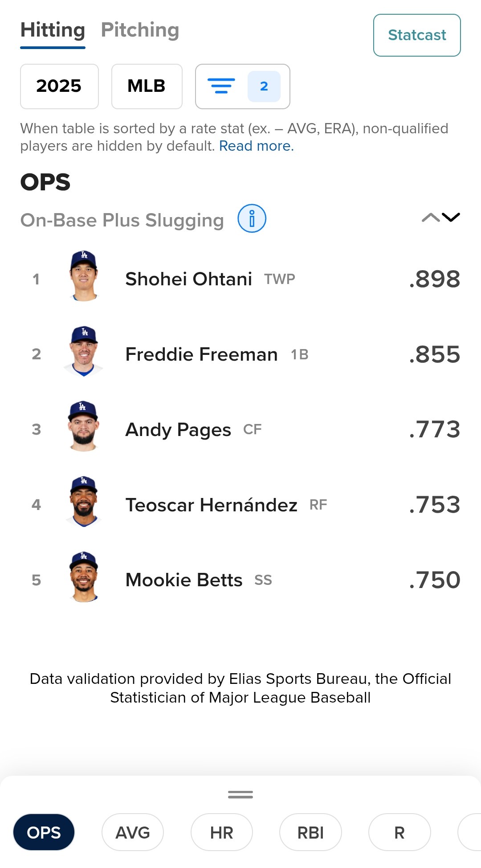This screenshot has width=481, height=868.
Task: Select the Hitting tab
Action: pyautogui.click(x=53, y=30)
